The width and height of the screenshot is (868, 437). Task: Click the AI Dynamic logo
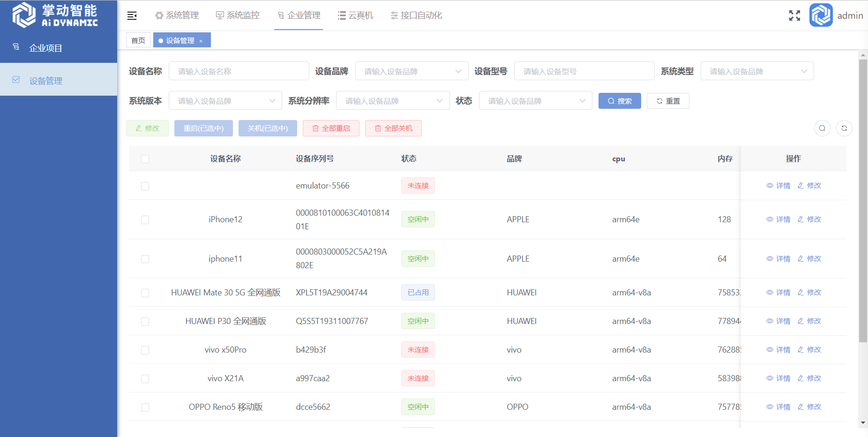(x=55, y=15)
